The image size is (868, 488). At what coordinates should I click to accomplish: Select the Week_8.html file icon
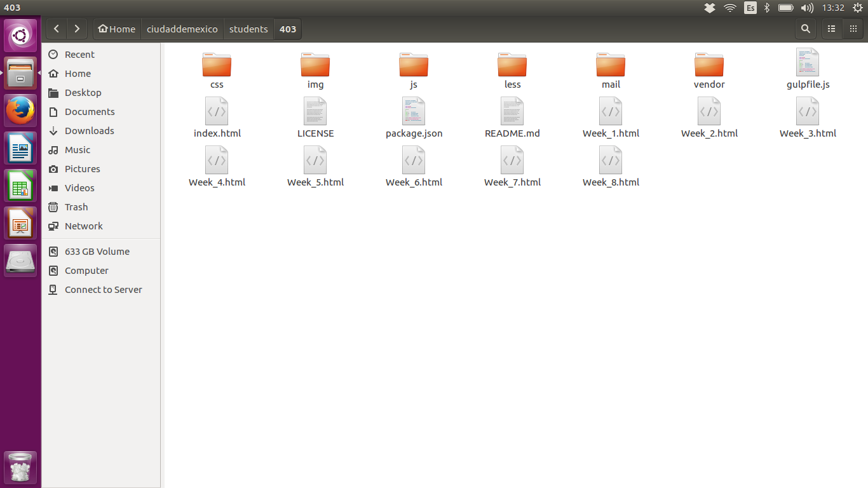click(611, 160)
